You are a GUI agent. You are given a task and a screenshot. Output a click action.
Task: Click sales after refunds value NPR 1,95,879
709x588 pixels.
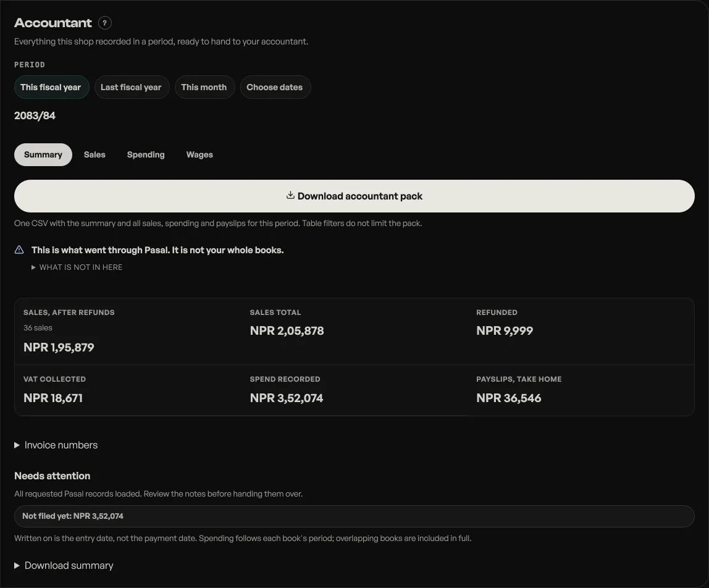59,347
